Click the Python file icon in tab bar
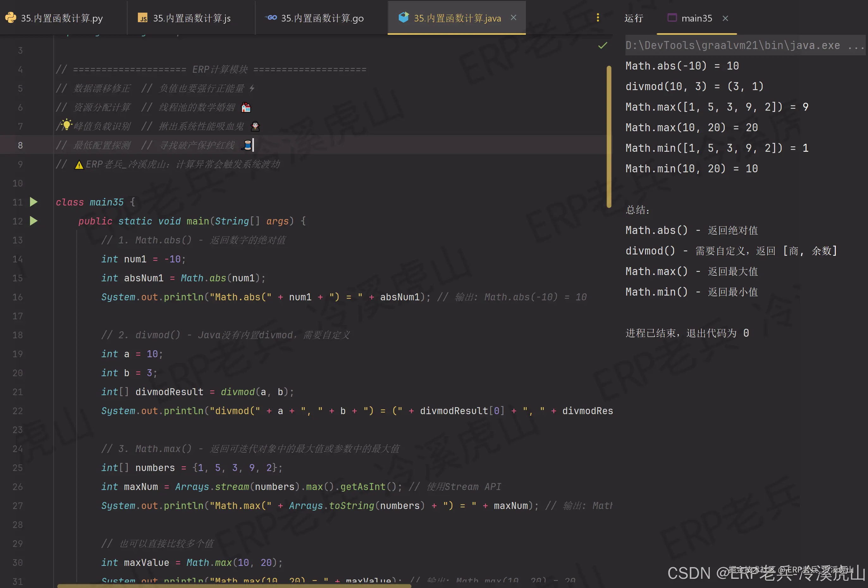 [x=11, y=18]
